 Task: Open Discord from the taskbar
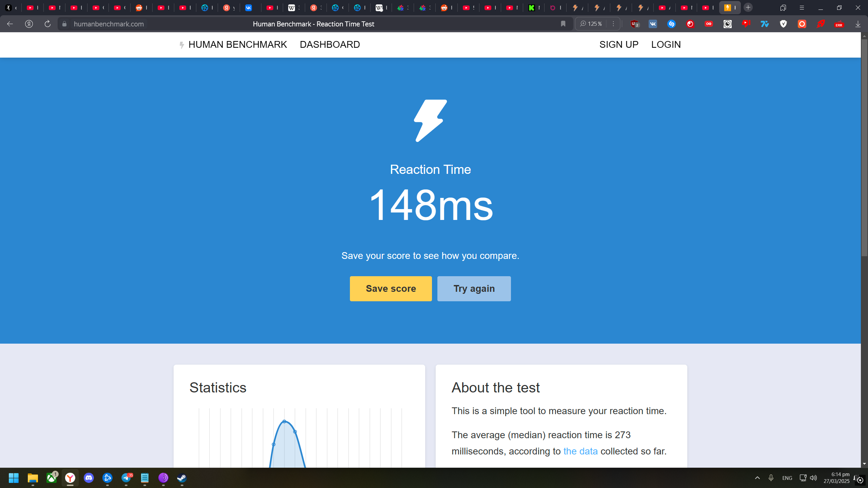tap(89, 478)
